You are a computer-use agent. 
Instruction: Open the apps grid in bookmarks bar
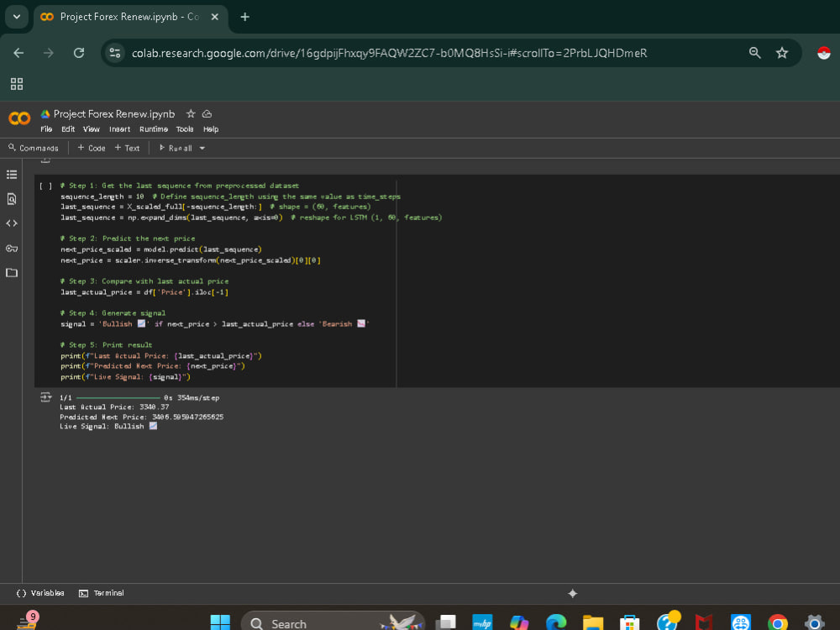(17, 83)
